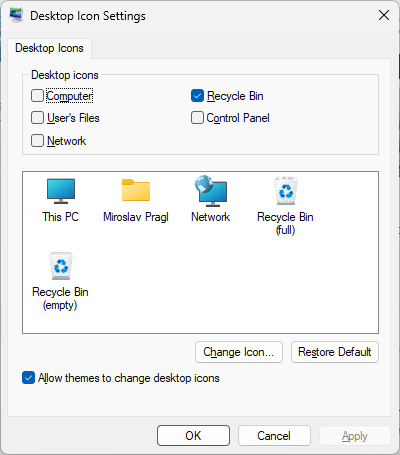This screenshot has height=455, width=400.
Task: Enable the Control Panel checkbox
Action: 197,118
